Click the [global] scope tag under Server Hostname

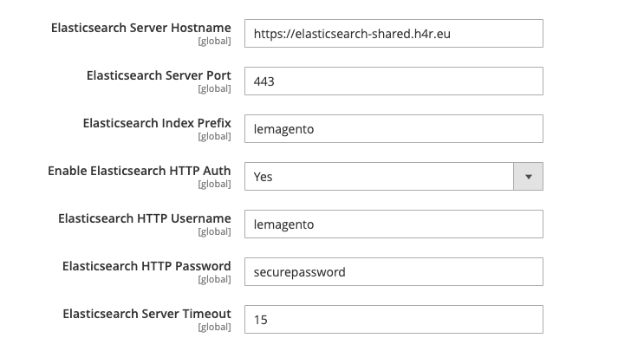(214, 41)
